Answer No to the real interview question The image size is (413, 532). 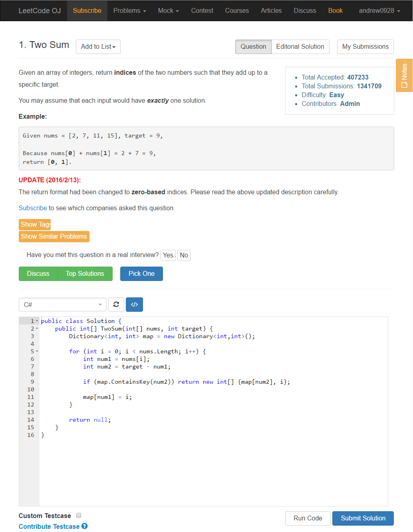point(184,255)
